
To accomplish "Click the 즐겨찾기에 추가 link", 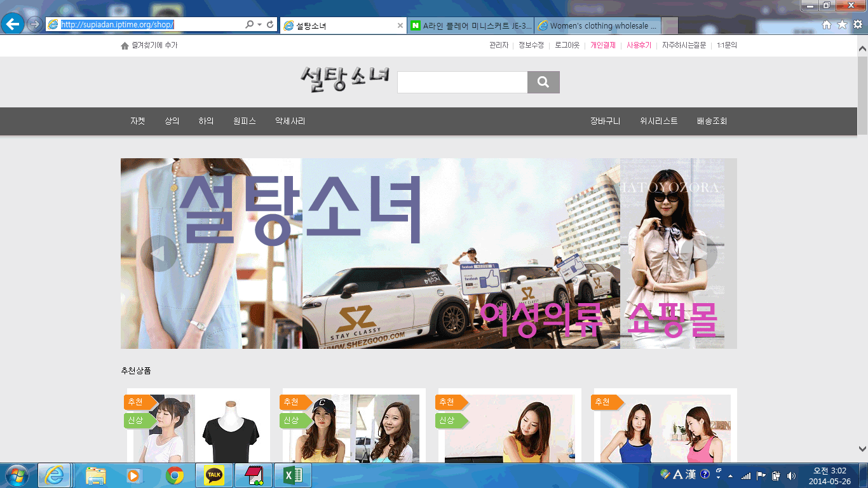I will 149,45.
